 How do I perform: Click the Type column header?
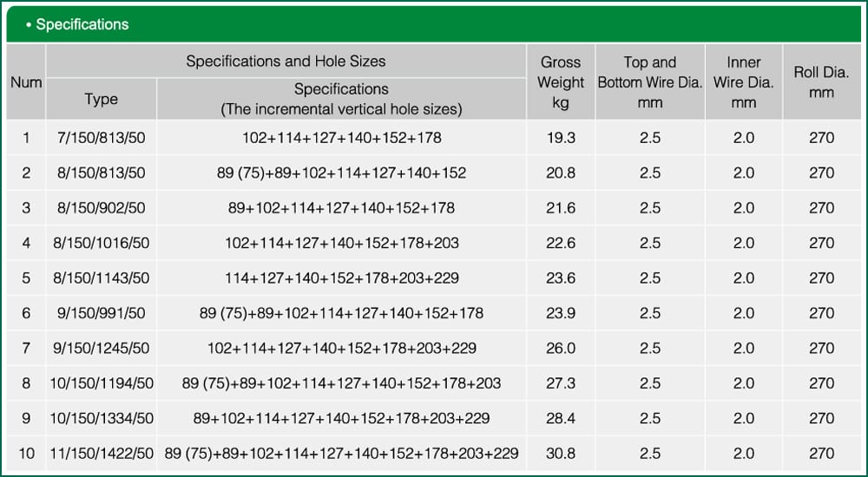coord(101,99)
